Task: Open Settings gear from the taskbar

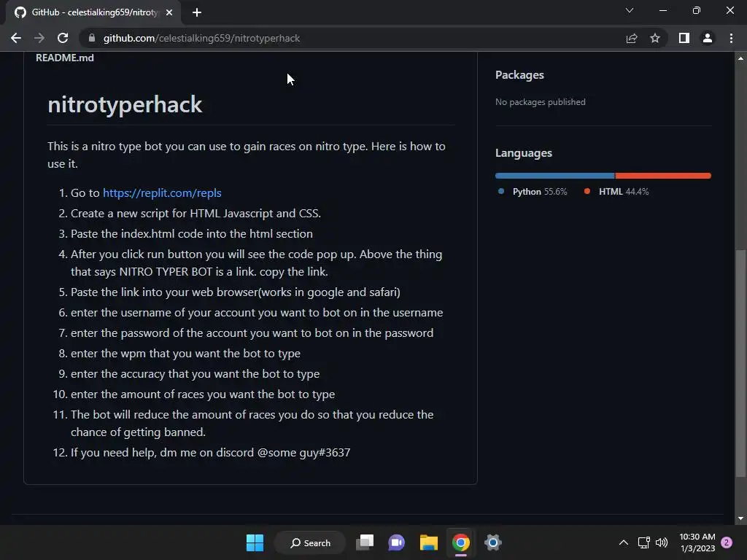Action: 492,542
